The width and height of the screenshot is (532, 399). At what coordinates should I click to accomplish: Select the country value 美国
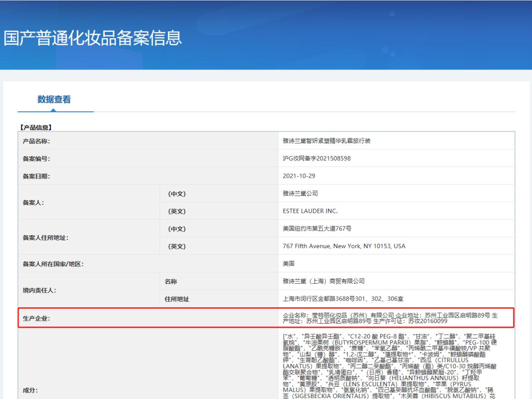[288, 264]
